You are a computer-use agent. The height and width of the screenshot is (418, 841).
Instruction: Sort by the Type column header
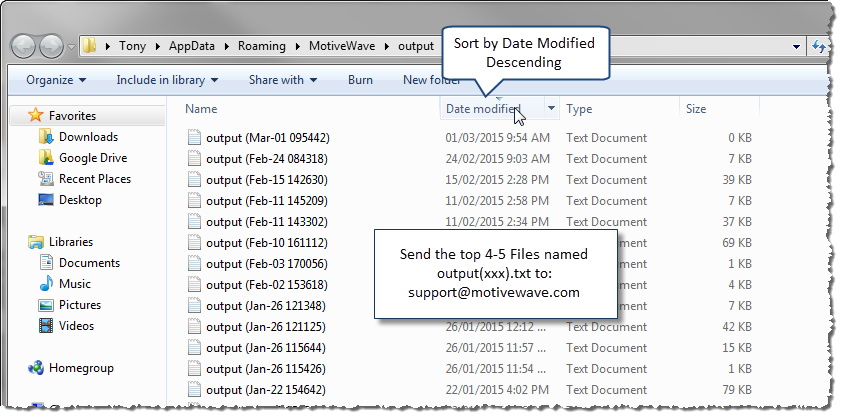(x=579, y=109)
